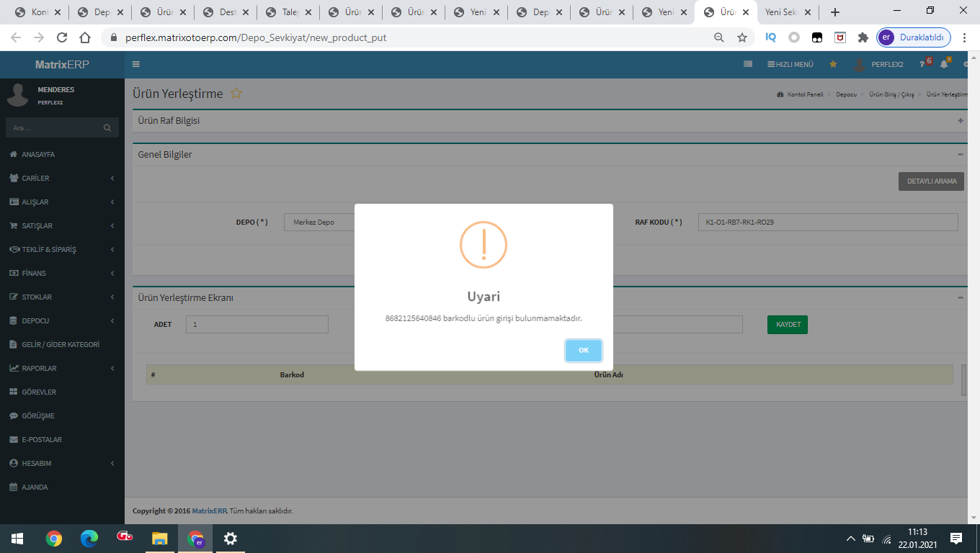Bookmark this page with the star icon

pos(741,37)
